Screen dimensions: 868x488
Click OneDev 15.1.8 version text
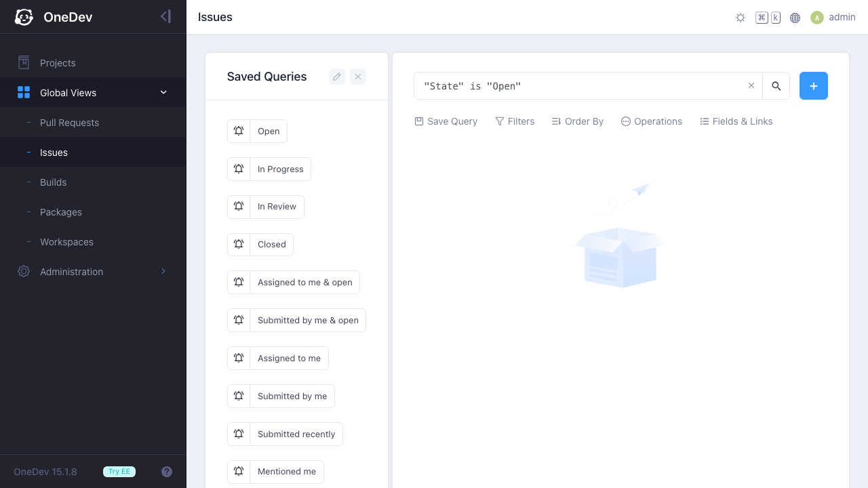(x=45, y=472)
